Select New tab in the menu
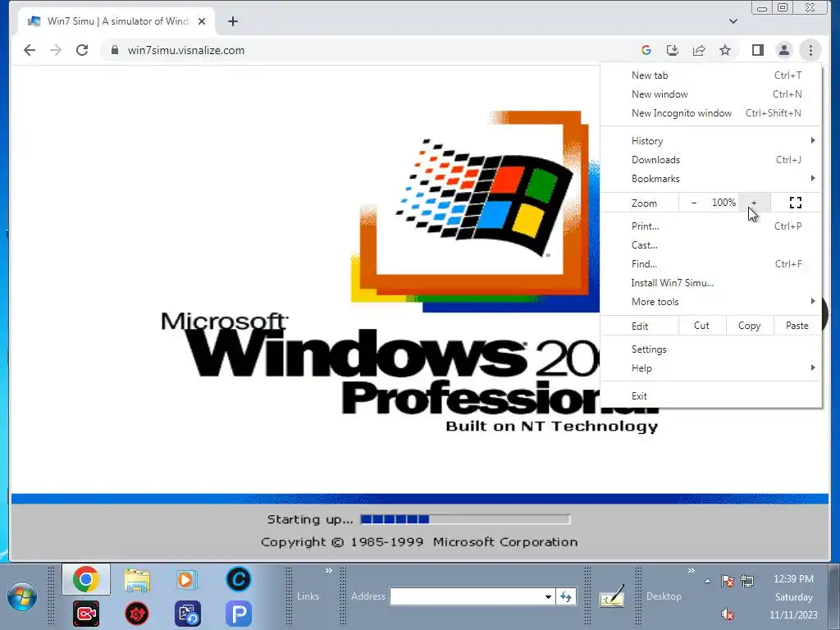The height and width of the screenshot is (630, 840). (x=711, y=75)
